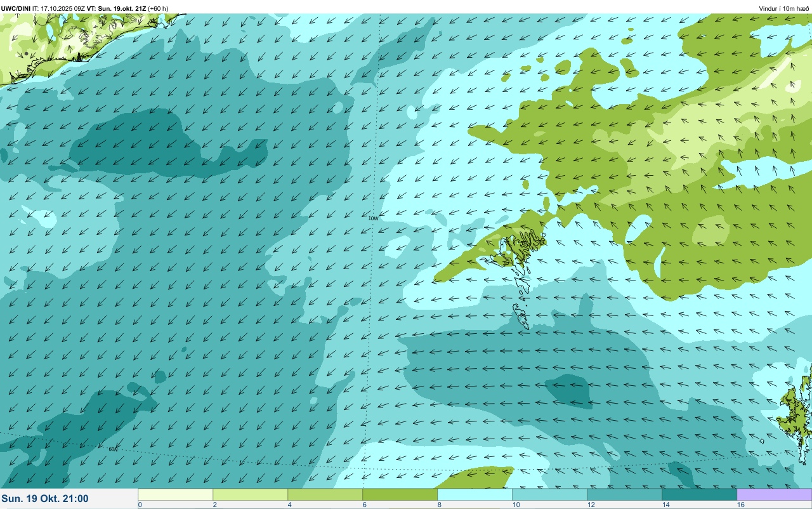Select the "VT: Sun. 19.okt. 21Z" valid time
This screenshot has width=812, height=509.
tap(116, 8)
